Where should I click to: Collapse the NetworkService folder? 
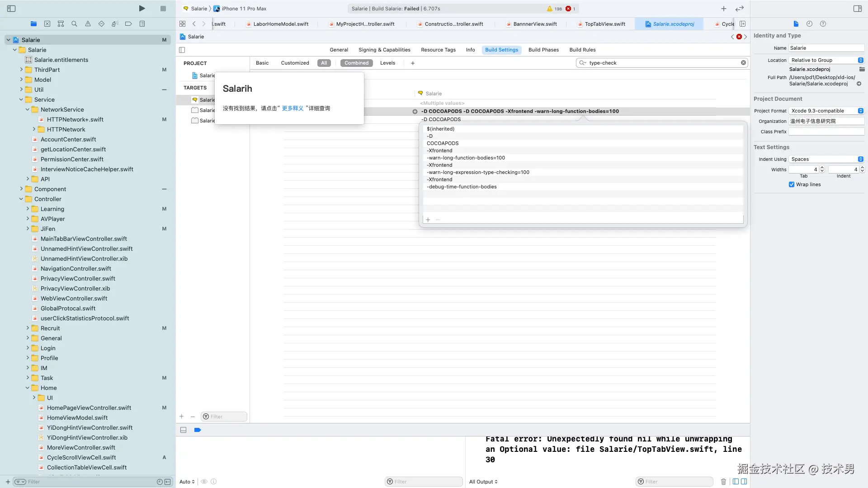(28, 109)
